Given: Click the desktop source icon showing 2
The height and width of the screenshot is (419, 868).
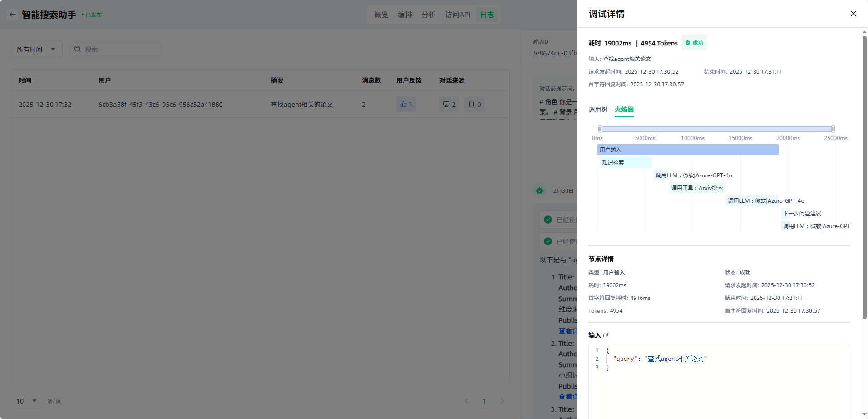Looking at the screenshot, I should point(446,105).
